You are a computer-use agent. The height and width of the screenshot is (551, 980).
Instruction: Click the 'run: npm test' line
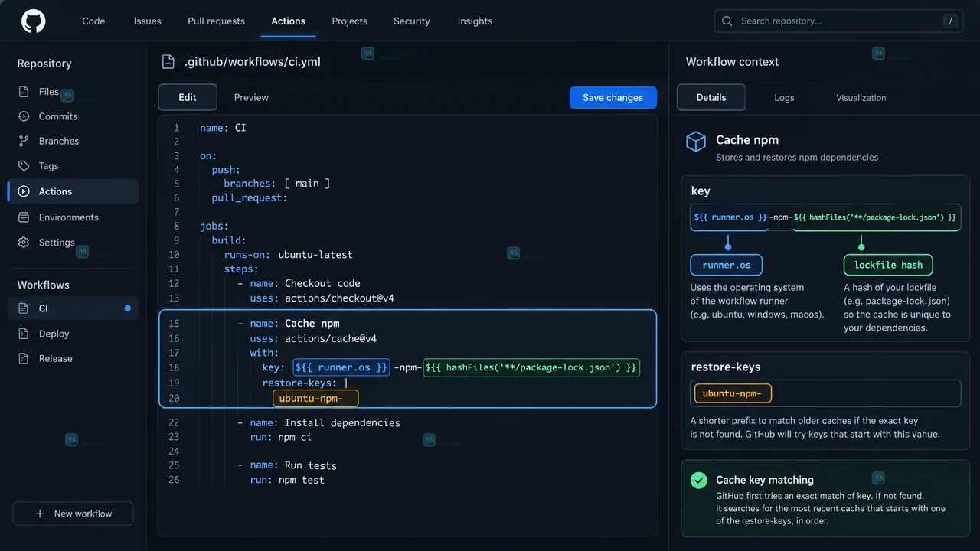[x=287, y=480]
